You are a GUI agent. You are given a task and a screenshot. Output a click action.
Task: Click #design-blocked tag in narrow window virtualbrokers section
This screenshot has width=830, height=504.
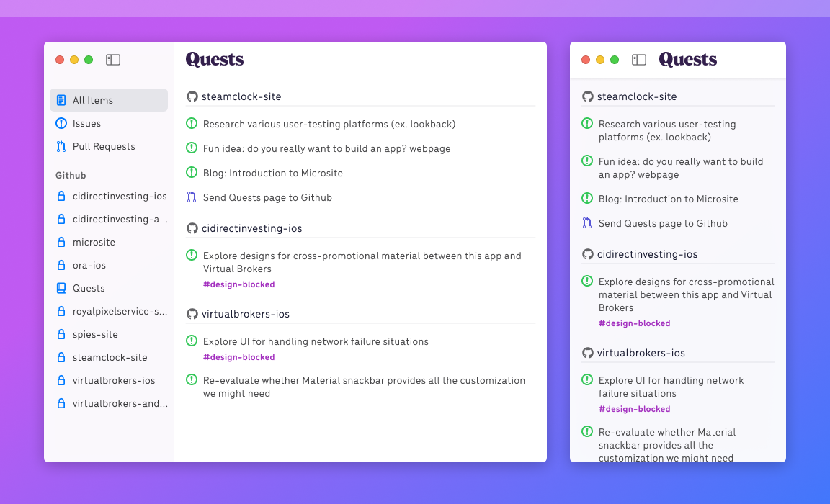[634, 410]
